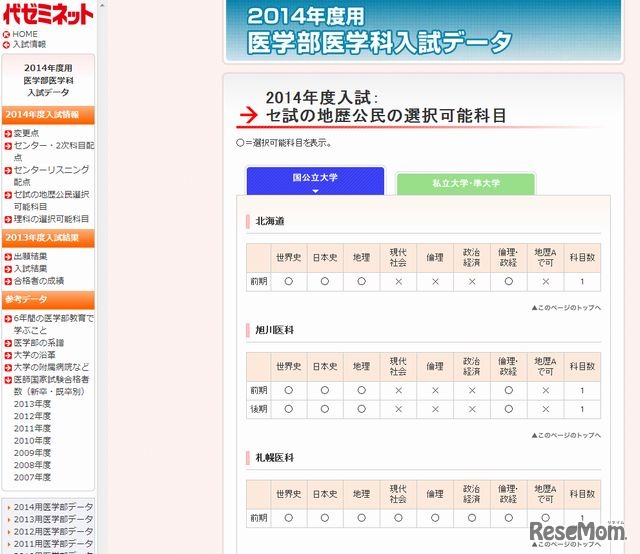Click the arrow icon beside 大学の沿革

[x=8, y=355]
